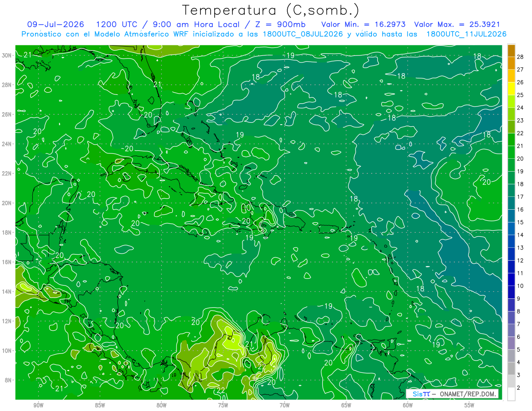Click the color scale label '11'

coord(520,273)
